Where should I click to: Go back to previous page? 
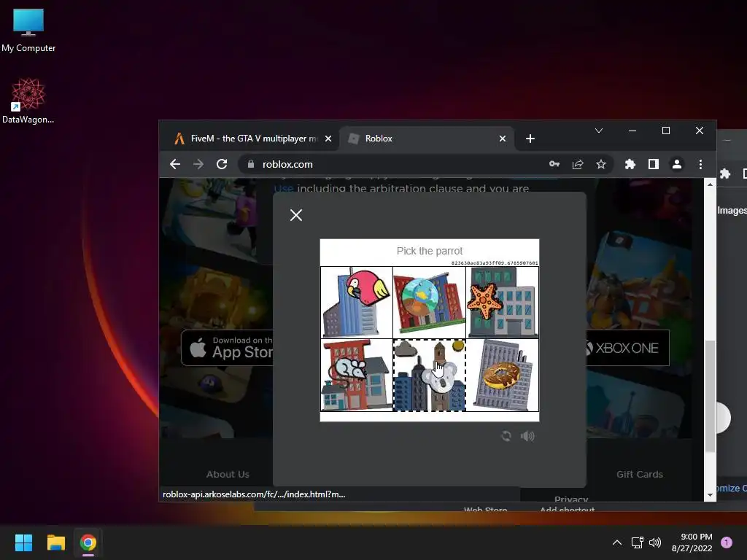[175, 164]
